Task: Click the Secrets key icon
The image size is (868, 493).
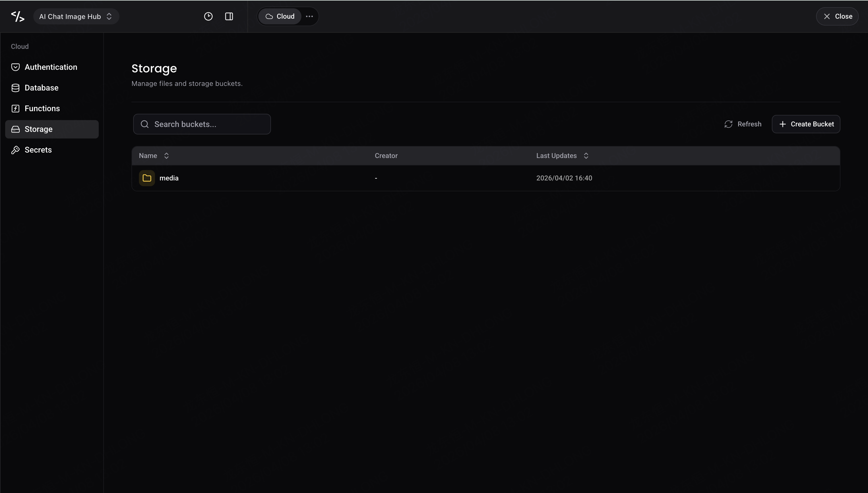Action: pos(15,150)
